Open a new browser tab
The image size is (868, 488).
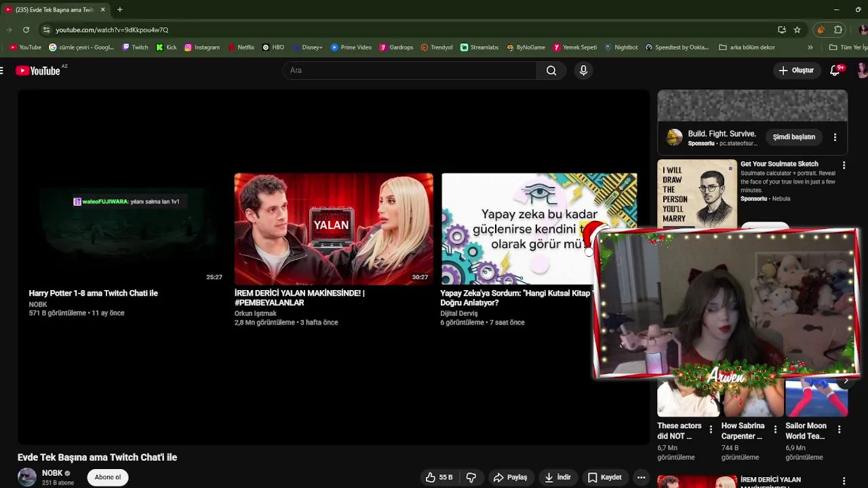[119, 9]
